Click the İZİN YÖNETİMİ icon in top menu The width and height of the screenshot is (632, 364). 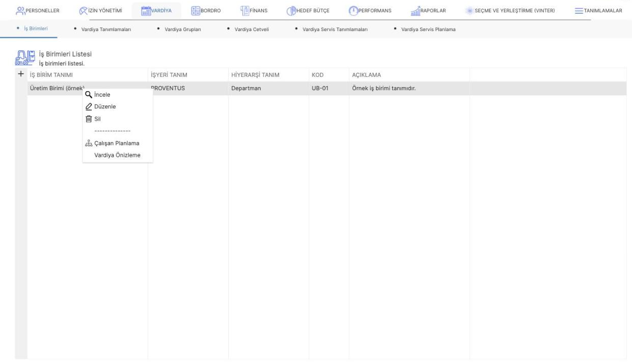tap(84, 11)
